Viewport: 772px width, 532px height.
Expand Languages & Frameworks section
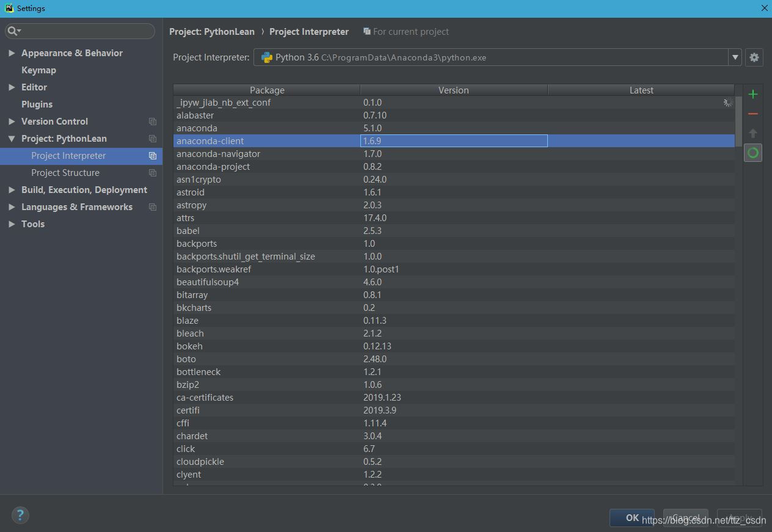[x=12, y=207]
